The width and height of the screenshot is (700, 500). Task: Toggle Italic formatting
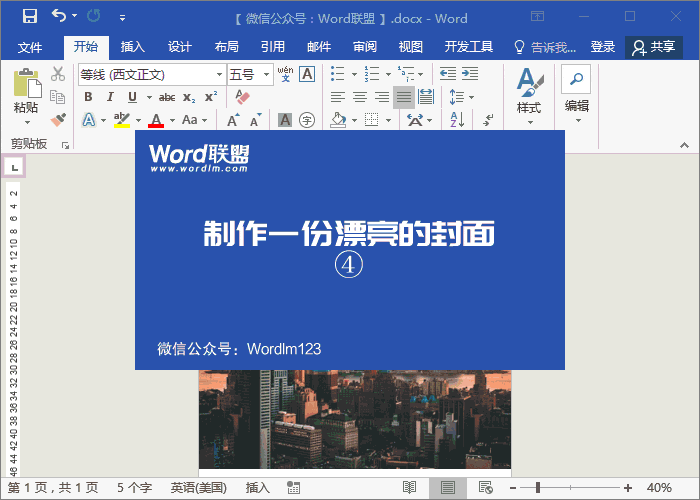click(110, 97)
